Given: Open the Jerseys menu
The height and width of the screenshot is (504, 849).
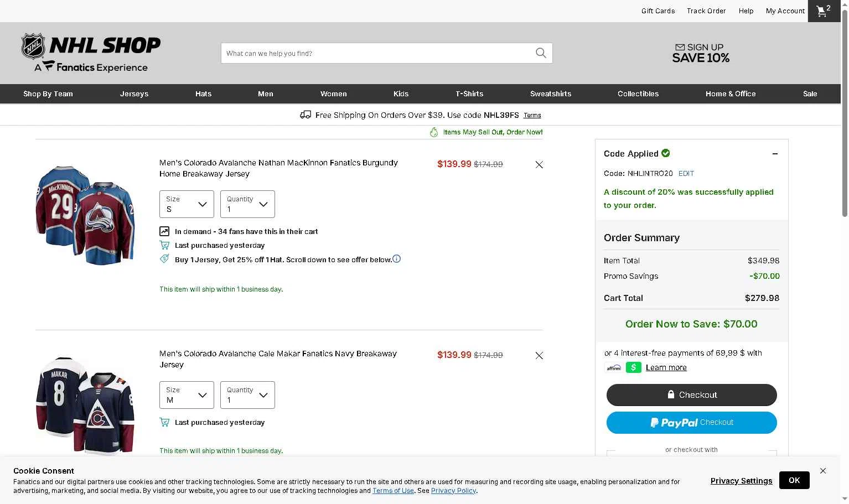Looking at the screenshot, I should point(134,93).
